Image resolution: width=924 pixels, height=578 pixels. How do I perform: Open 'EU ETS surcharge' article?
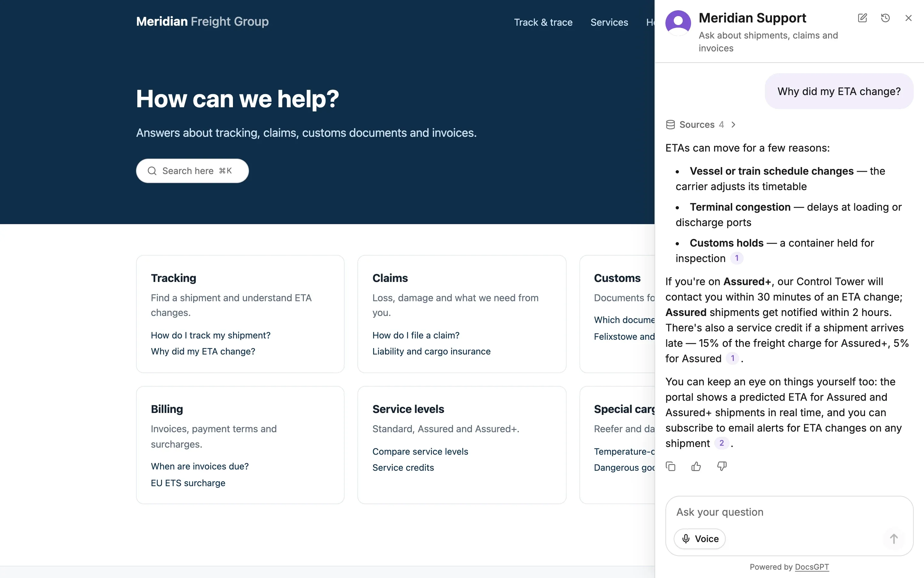click(188, 483)
